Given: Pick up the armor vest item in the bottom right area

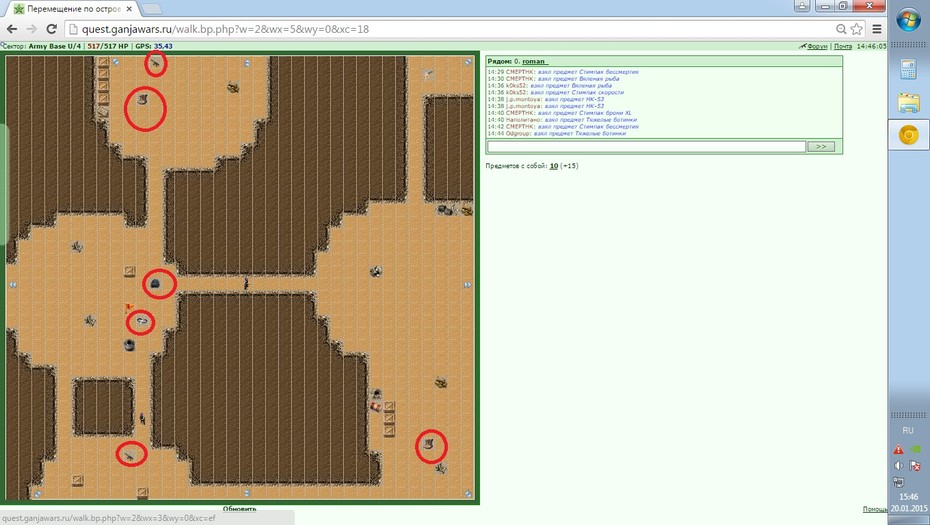Looking at the screenshot, I should point(429,444).
